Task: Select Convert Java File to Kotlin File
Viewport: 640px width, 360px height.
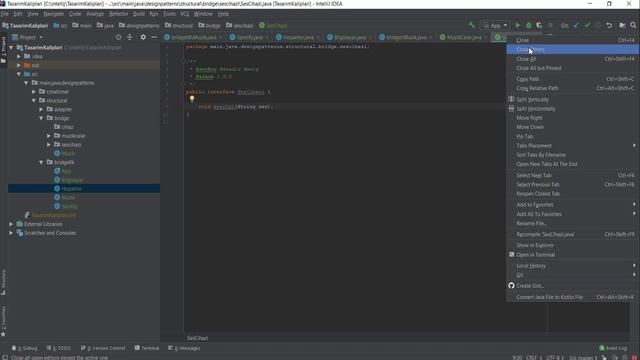Action: pyautogui.click(x=573, y=297)
